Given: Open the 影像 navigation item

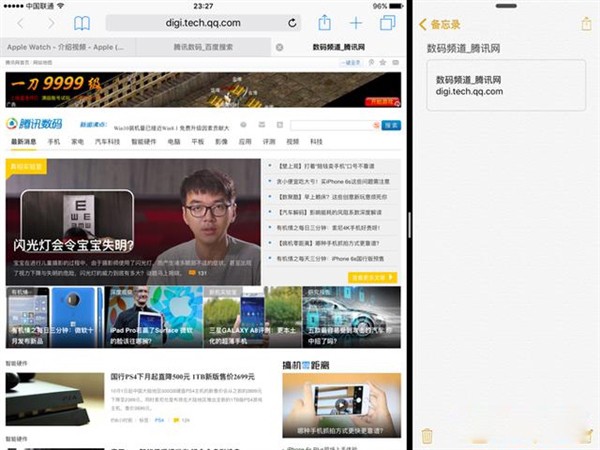Looking at the screenshot, I should [222, 142].
